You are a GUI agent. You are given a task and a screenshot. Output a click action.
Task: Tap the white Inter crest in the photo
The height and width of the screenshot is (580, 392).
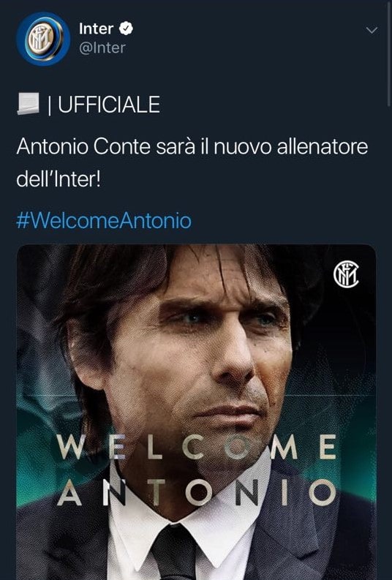(346, 274)
